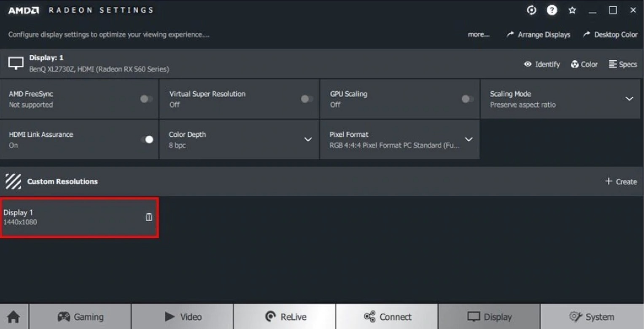
Task: Click the 8 bpc value
Action: [x=178, y=145]
